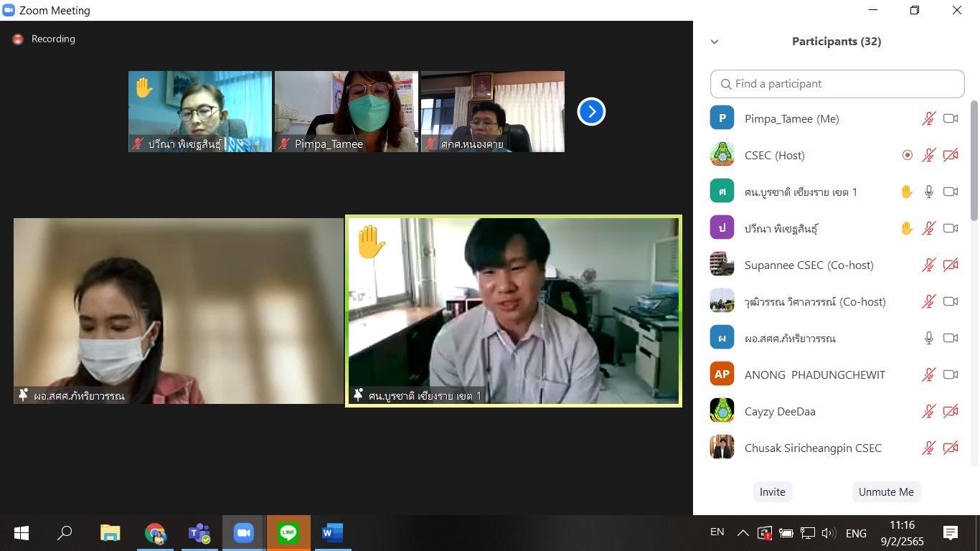The height and width of the screenshot is (551, 980).
Task: Click the Recording indicator icon
Action: click(x=18, y=39)
